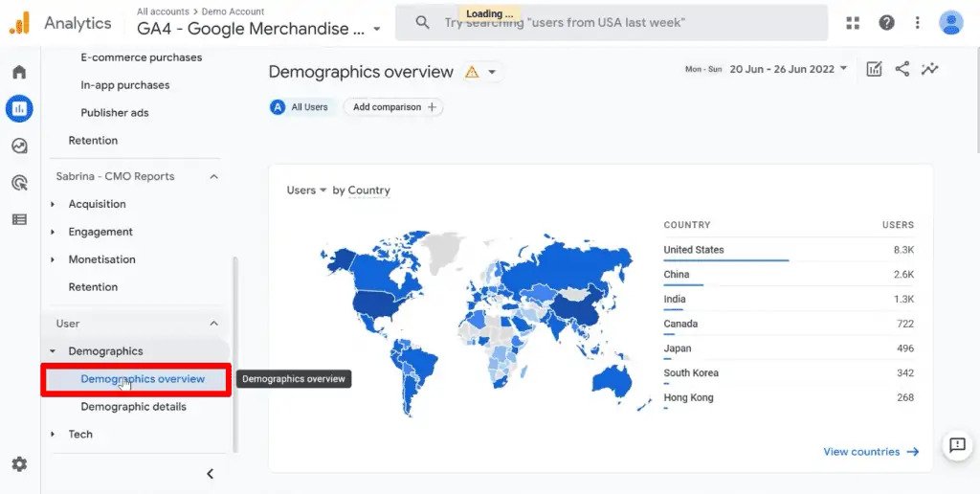Viewport: 980px width, 494px height.
Task: Click the data quality warning triangle icon
Action: pos(472,72)
